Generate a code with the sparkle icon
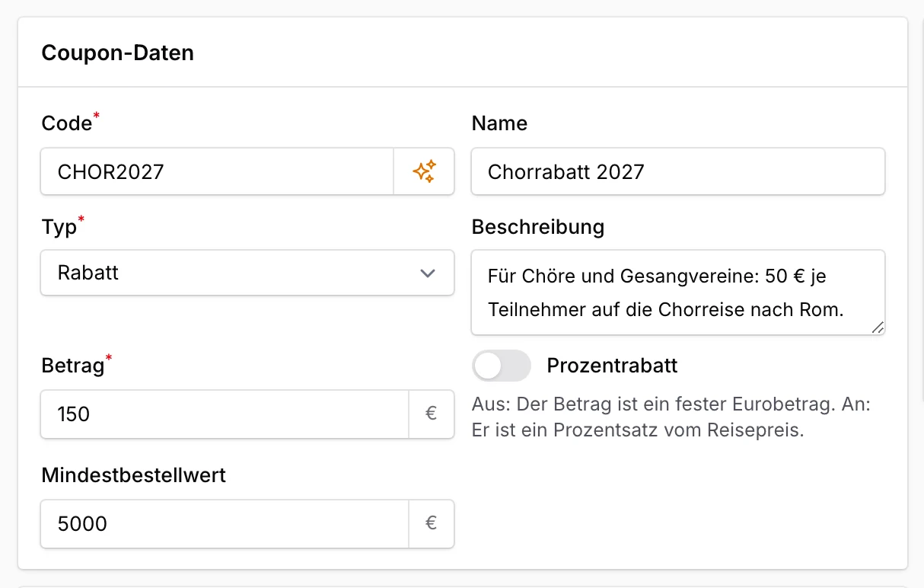Viewport: 924px width, 588px height. 424,171
